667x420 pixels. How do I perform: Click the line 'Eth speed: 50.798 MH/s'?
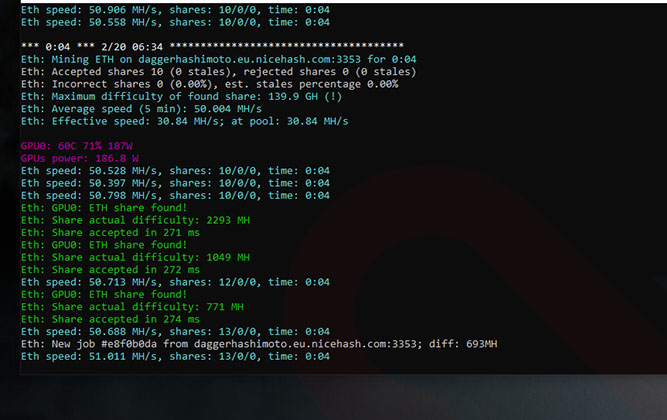pyautogui.click(x=175, y=195)
